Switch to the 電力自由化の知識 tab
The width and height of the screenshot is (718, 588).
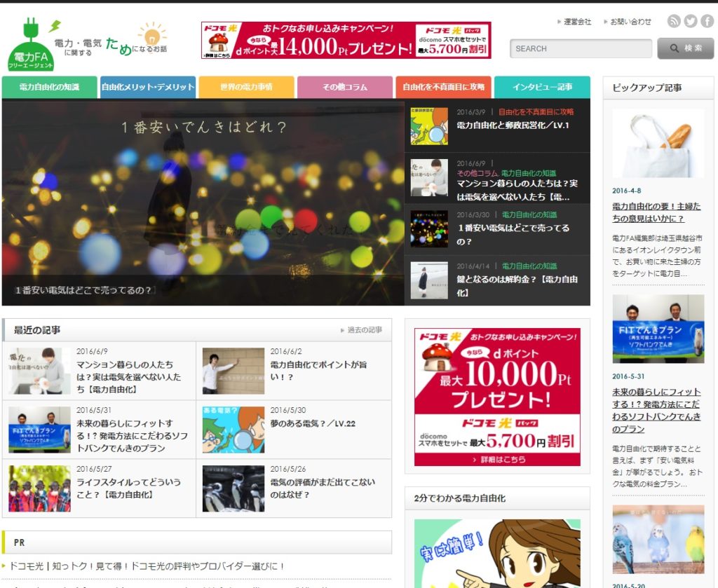48,88
